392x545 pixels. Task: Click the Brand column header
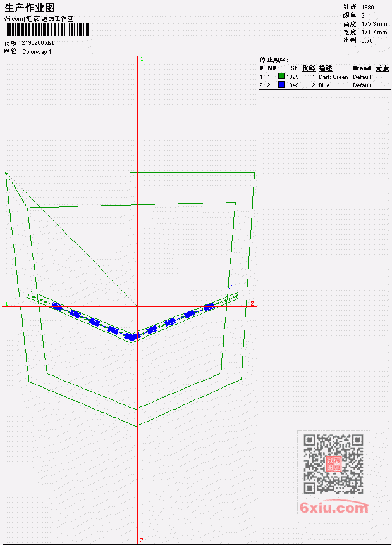click(362, 68)
